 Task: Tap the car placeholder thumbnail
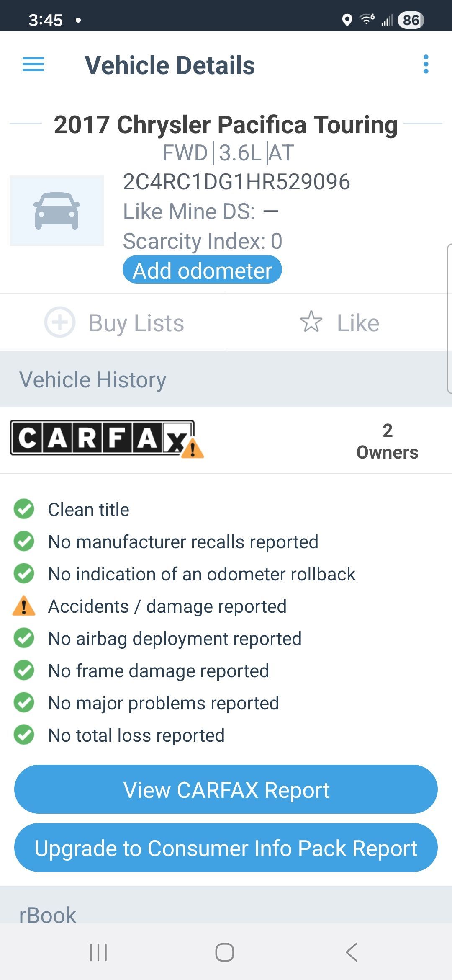point(57,211)
